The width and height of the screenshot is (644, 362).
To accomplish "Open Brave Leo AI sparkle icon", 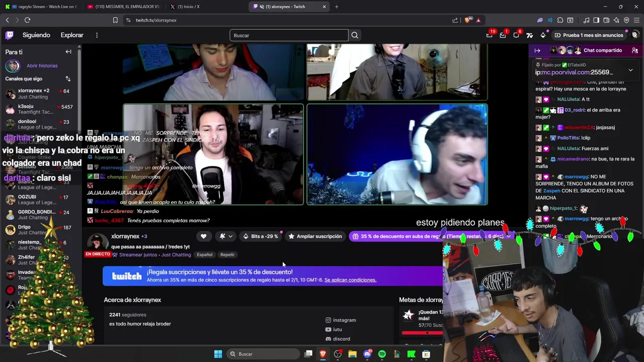I will point(616,20).
